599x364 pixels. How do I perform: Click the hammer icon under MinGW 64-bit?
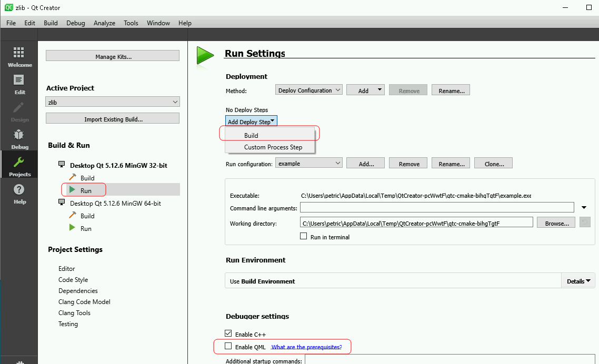coord(73,215)
